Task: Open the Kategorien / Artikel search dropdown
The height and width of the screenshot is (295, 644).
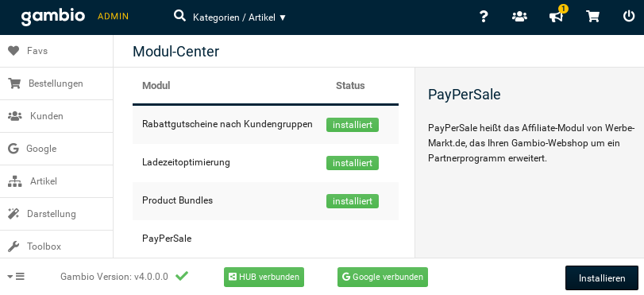Action: coord(240,17)
